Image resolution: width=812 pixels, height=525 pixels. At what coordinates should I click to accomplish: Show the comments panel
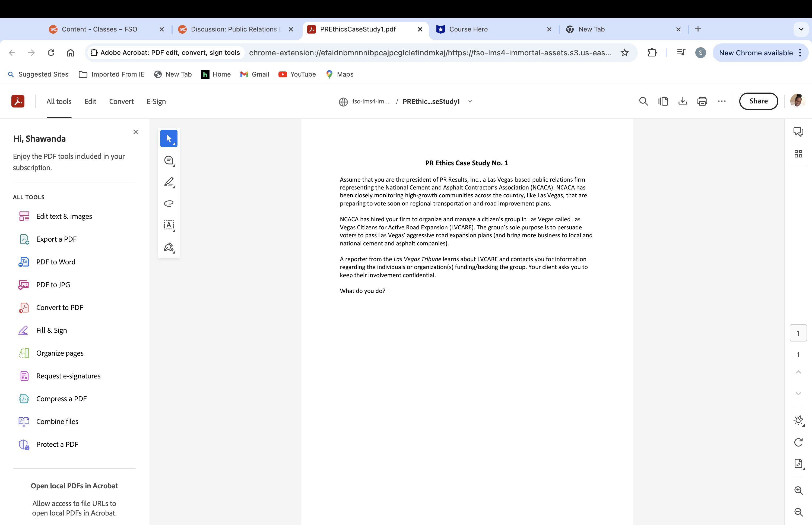[799, 131]
